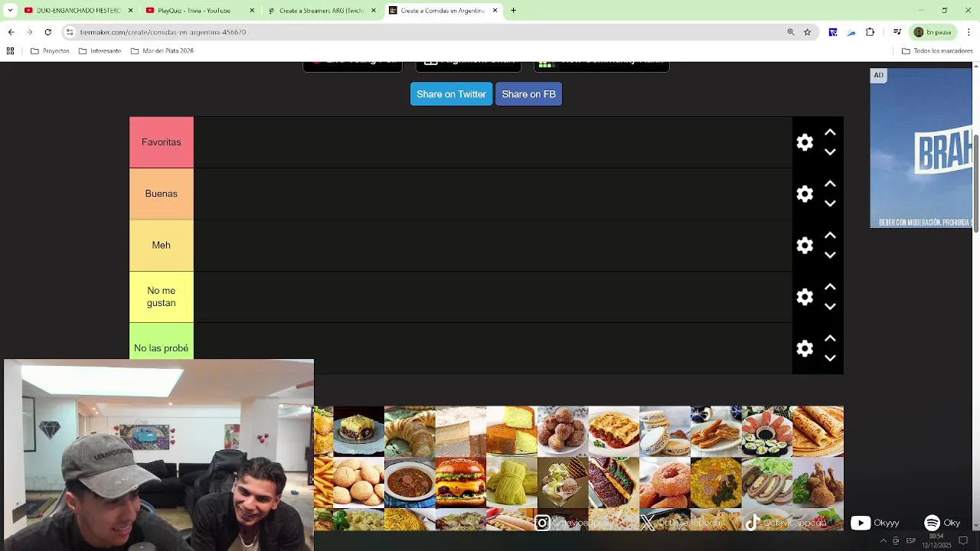Select the yellow Meh tier label
Viewport: 980px width, 551px height.
pyautogui.click(x=162, y=245)
